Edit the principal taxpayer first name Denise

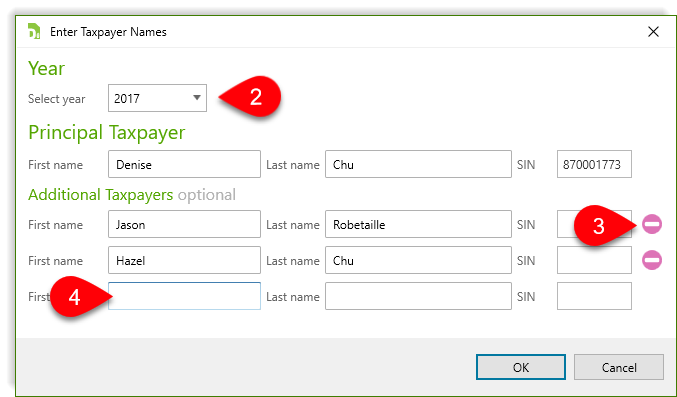pos(184,164)
